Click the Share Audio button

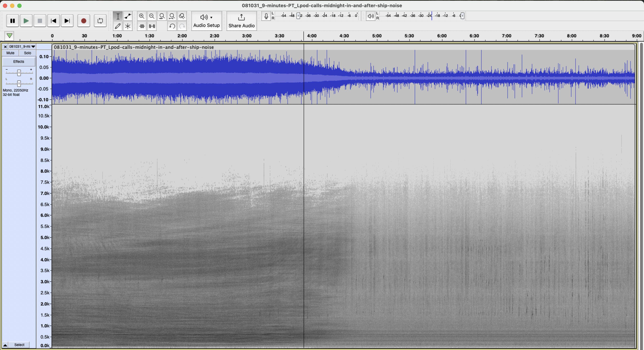click(x=241, y=21)
